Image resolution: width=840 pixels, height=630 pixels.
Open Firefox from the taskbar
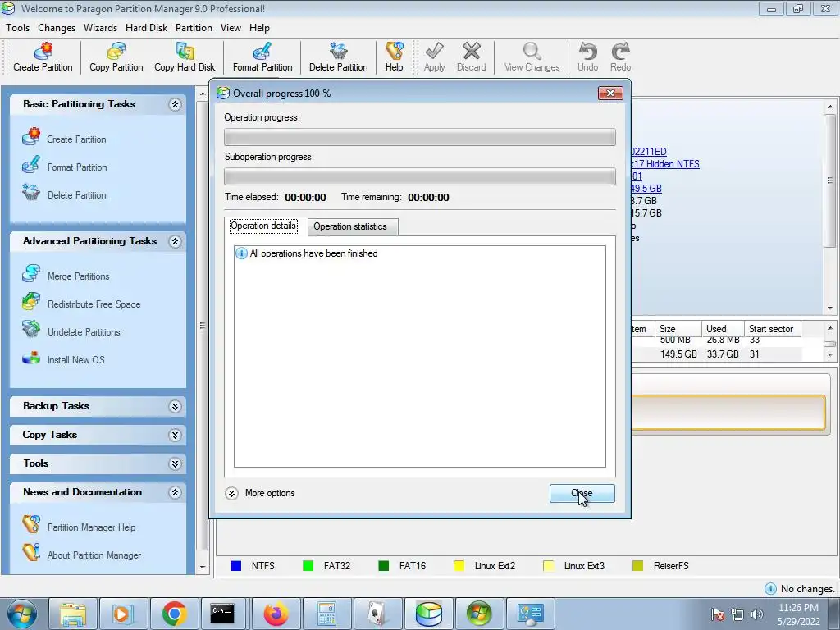pyautogui.click(x=276, y=614)
